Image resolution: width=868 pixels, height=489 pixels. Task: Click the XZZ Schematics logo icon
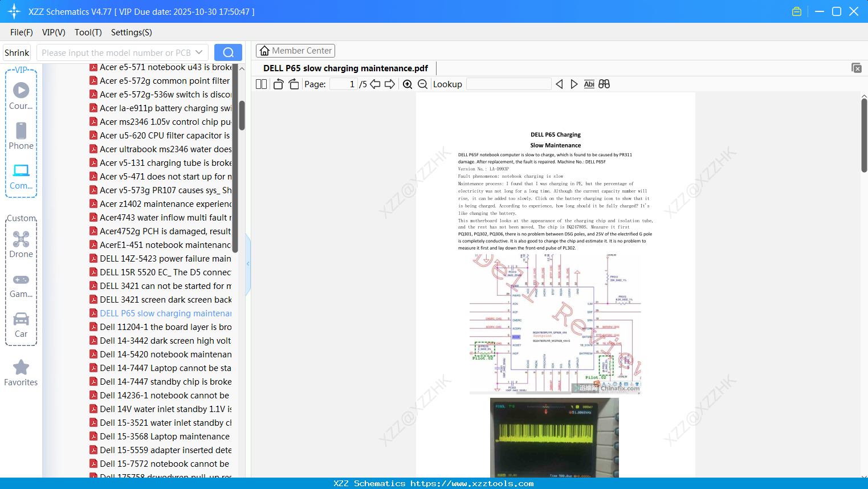(x=14, y=11)
